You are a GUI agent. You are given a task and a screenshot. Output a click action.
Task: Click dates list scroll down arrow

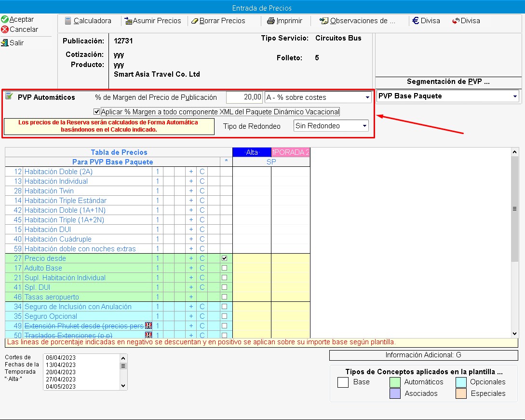[123, 385]
